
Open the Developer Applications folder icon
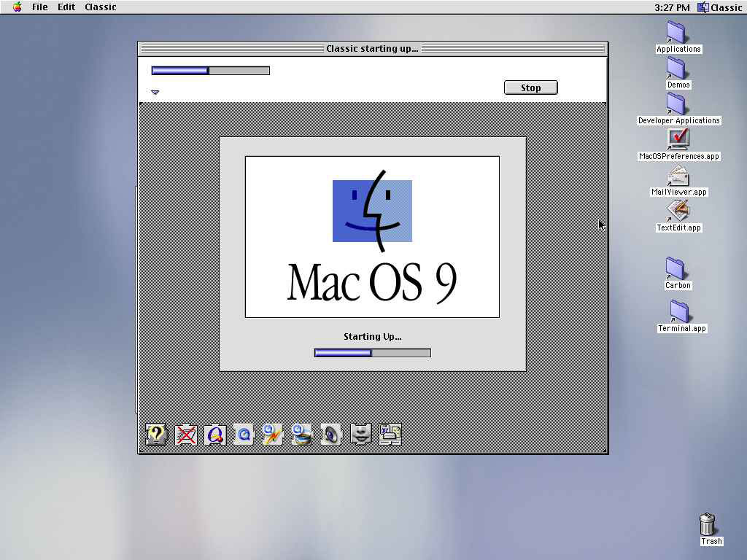tap(676, 104)
